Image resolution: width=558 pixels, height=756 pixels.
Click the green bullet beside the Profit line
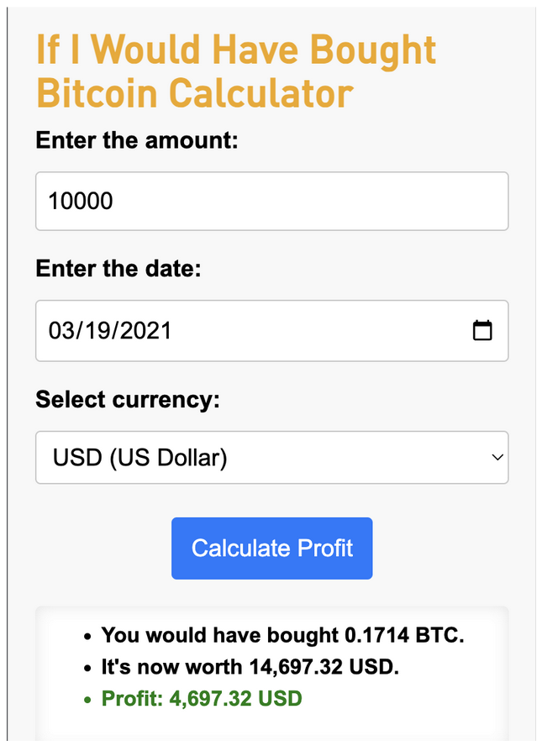88,699
